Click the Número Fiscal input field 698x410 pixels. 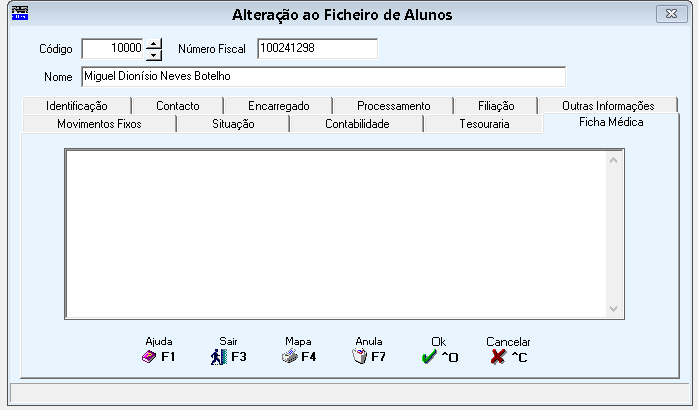click(x=317, y=49)
